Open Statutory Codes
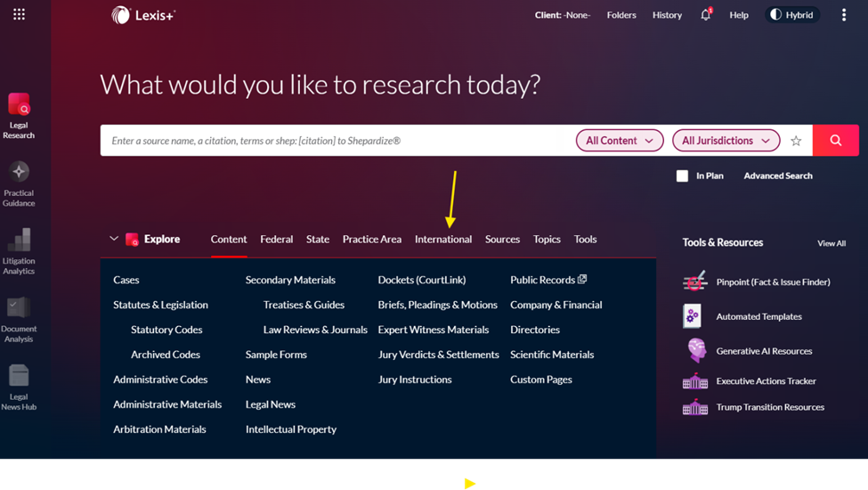Screen dimensions: 868x490 tap(166, 330)
